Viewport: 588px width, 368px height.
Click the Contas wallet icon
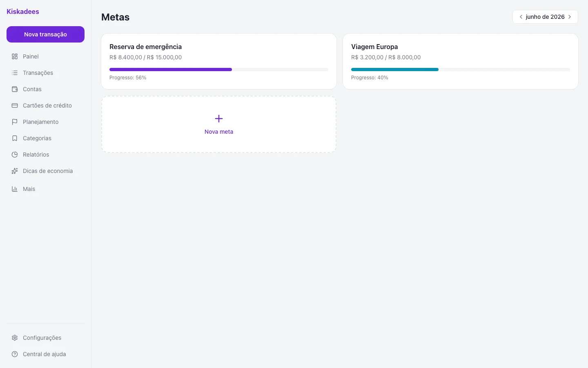click(x=15, y=89)
